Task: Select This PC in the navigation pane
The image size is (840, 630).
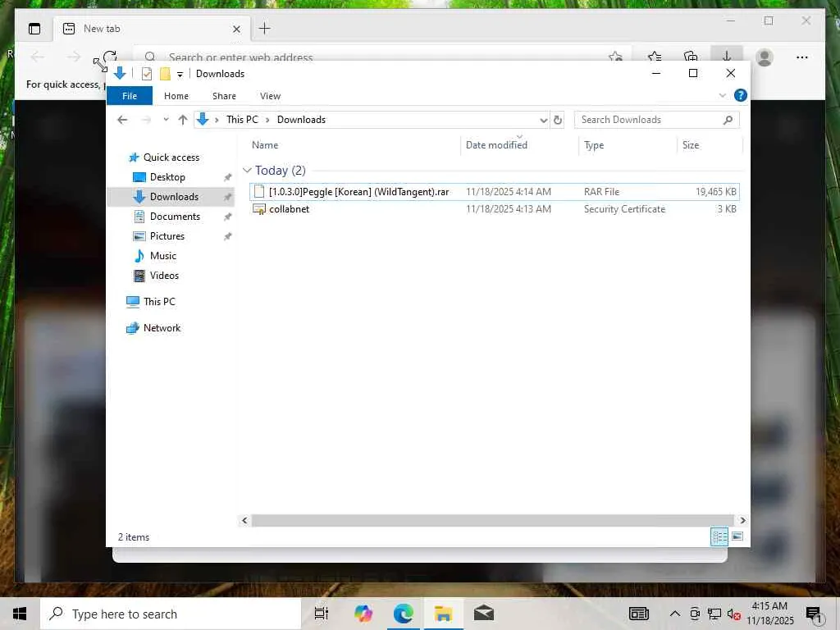Action: point(159,302)
